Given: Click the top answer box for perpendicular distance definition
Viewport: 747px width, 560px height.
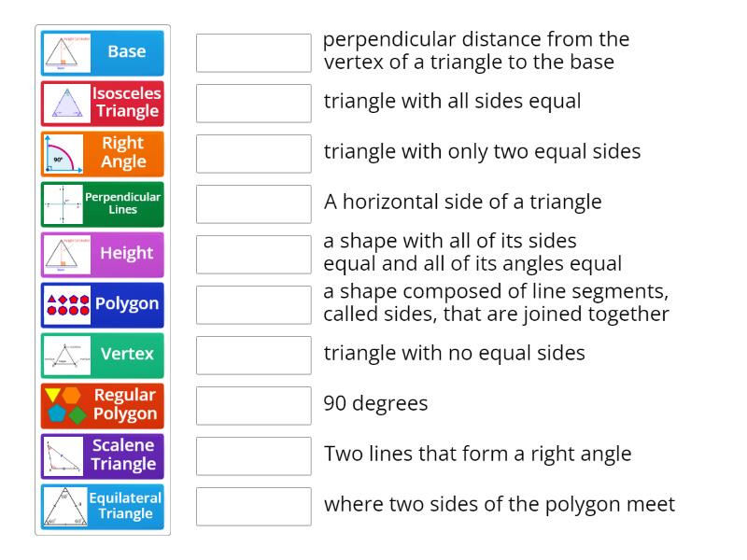Looking at the screenshot, I should pos(253,53).
